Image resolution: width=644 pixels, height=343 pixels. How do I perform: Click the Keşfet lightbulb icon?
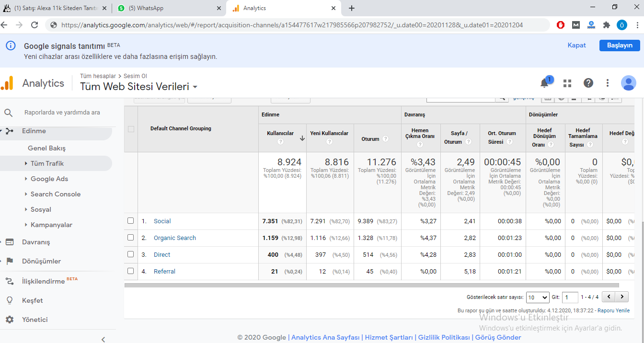[x=9, y=300]
